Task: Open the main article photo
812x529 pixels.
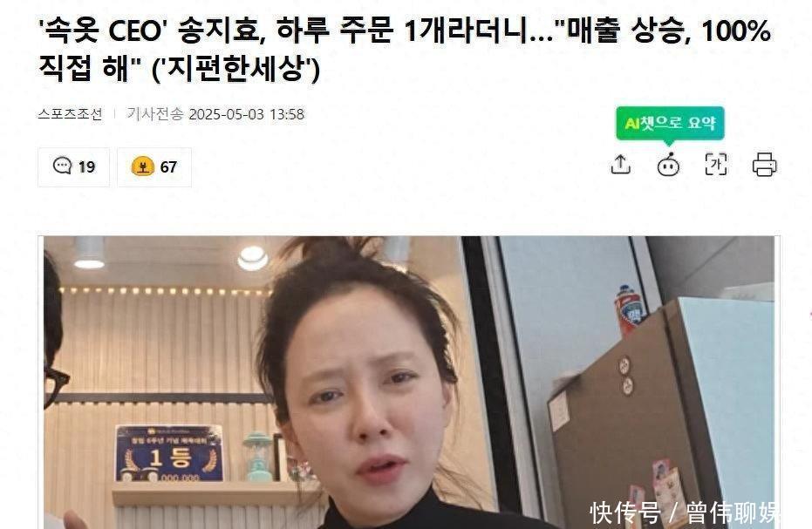Action: (408, 383)
